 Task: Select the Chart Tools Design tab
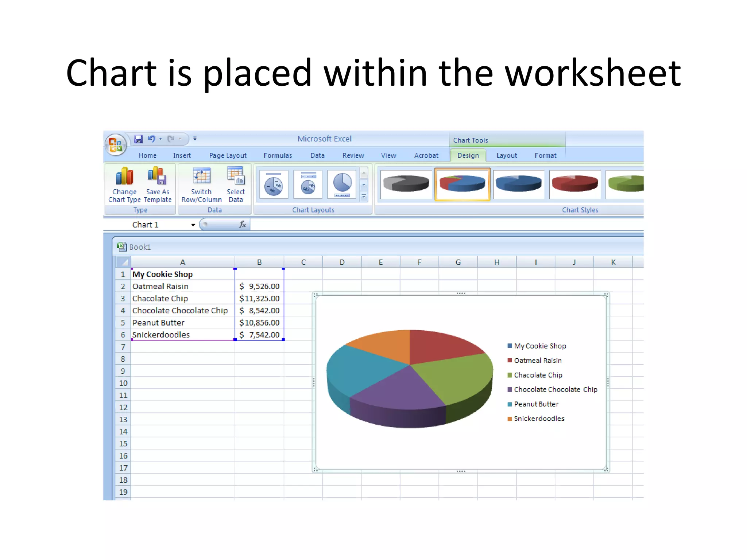[468, 156]
